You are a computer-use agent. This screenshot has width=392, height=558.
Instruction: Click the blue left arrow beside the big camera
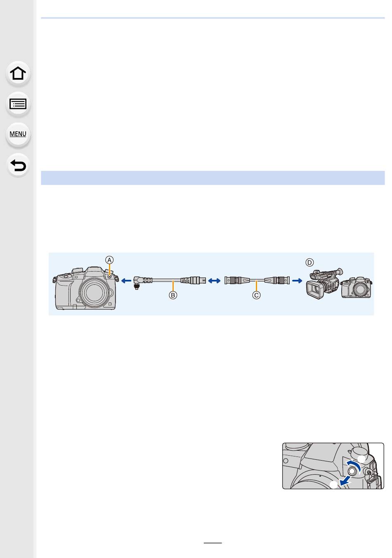[x=126, y=281]
